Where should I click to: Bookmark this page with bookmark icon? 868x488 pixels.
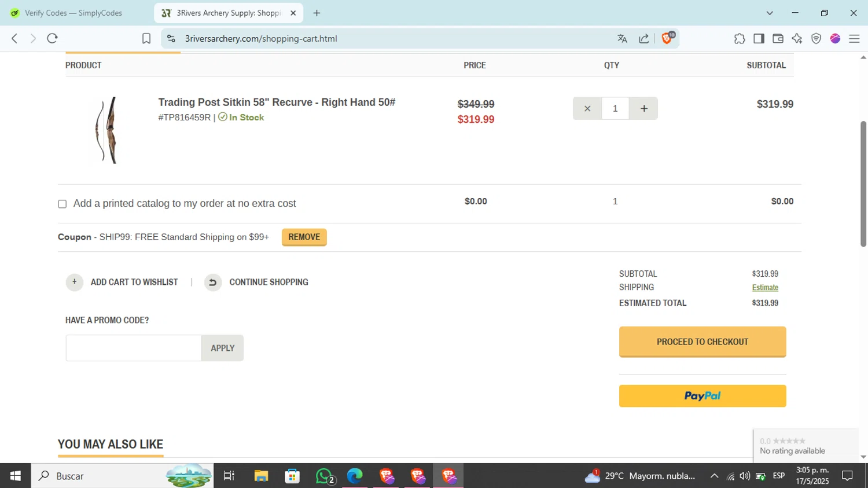(146, 38)
